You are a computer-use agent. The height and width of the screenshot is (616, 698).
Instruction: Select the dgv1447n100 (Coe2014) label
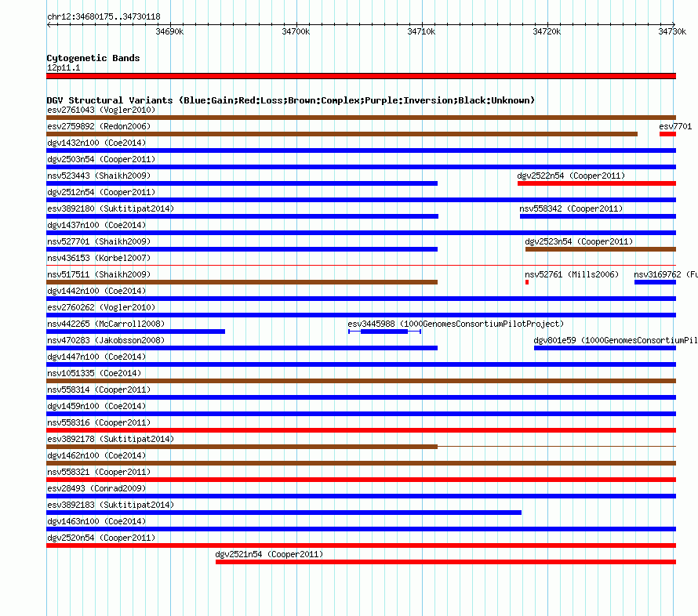96,357
